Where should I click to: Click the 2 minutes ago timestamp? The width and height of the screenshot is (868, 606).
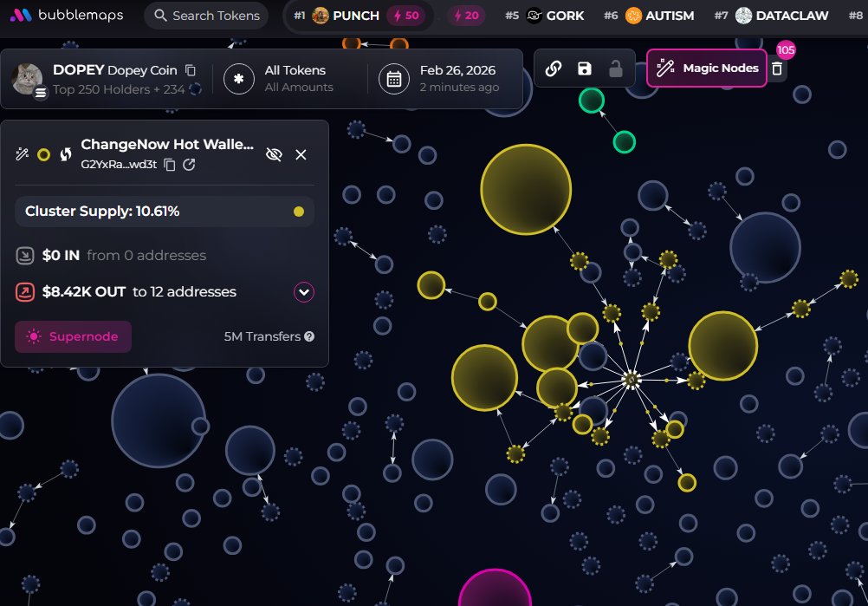459,87
